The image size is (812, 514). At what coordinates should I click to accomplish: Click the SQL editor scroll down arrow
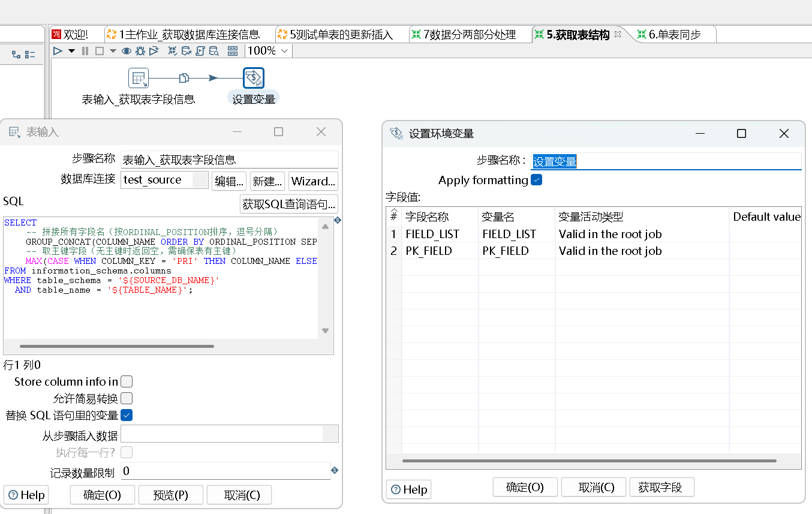pyautogui.click(x=325, y=330)
